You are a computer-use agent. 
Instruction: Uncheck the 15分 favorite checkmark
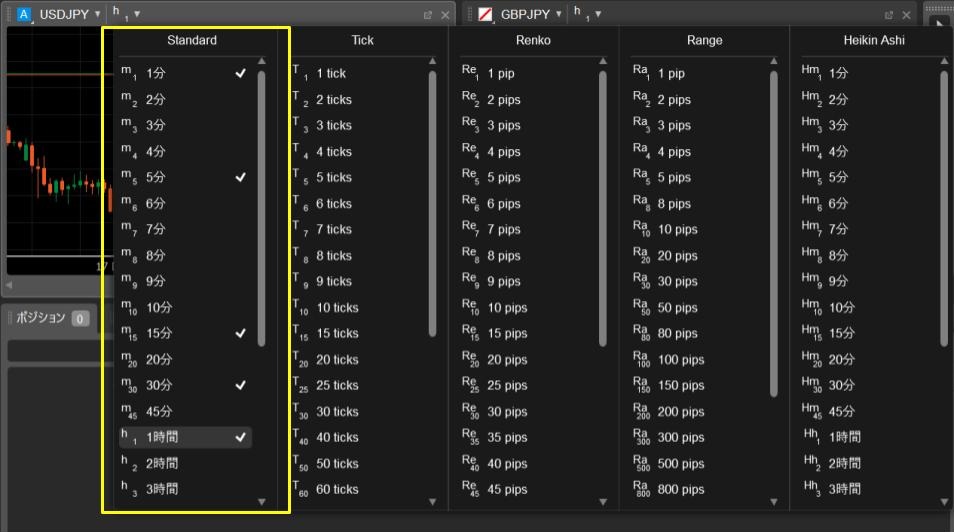pos(240,333)
